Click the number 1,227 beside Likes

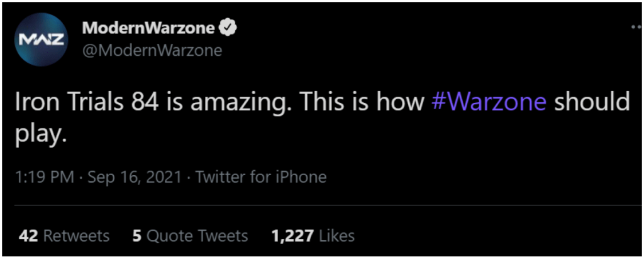tap(292, 236)
